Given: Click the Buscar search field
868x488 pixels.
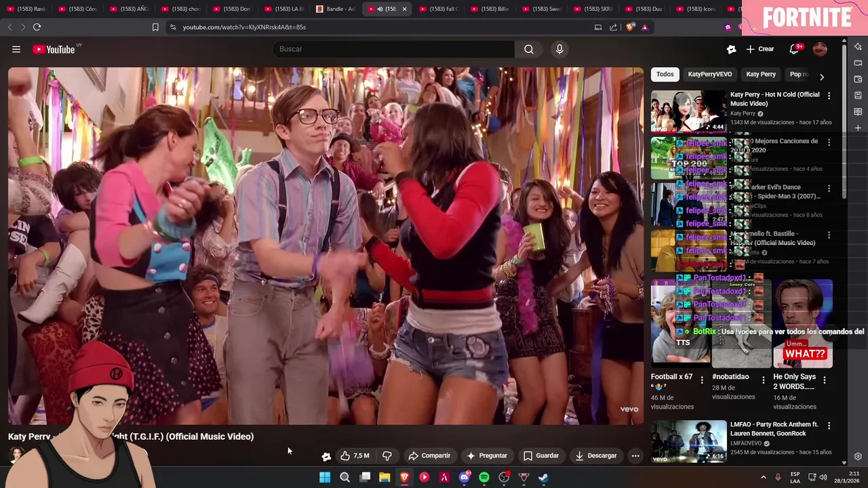Looking at the screenshot, I should (393, 49).
